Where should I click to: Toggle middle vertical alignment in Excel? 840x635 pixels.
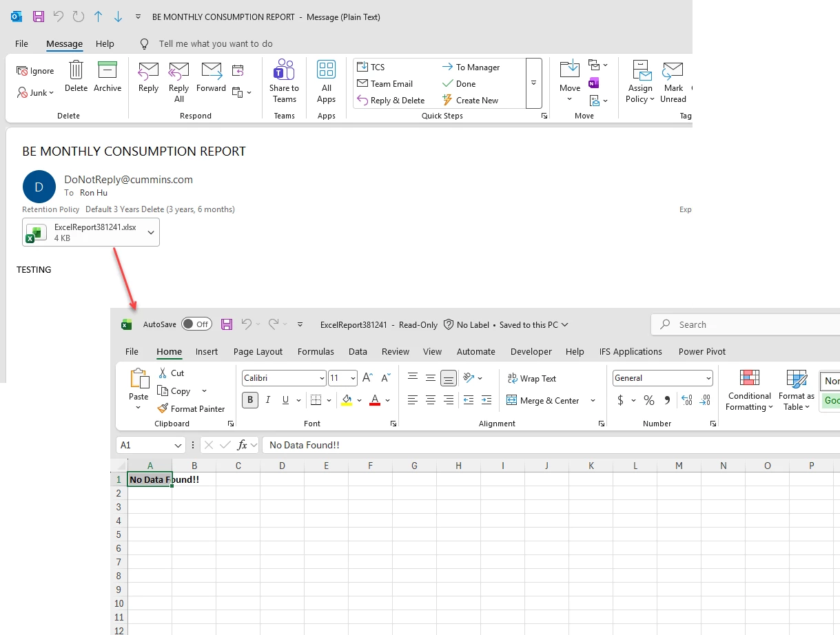point(431,378)
